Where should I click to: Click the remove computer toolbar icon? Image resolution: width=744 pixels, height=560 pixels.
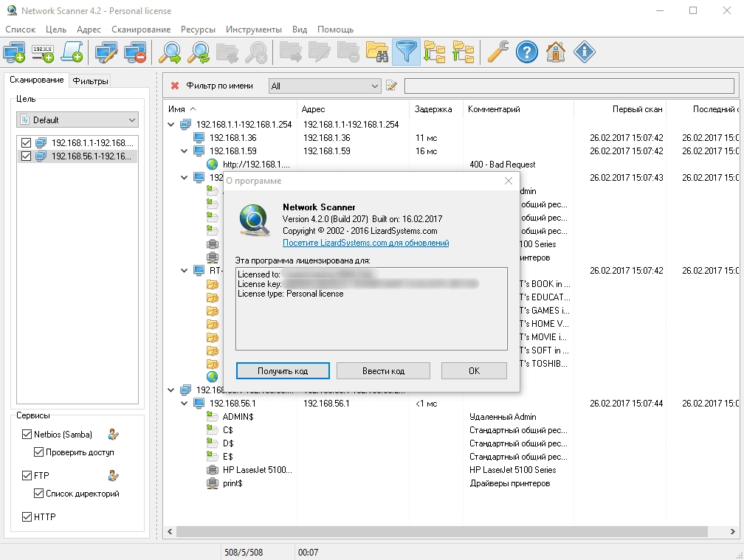[x=135, y=52]
